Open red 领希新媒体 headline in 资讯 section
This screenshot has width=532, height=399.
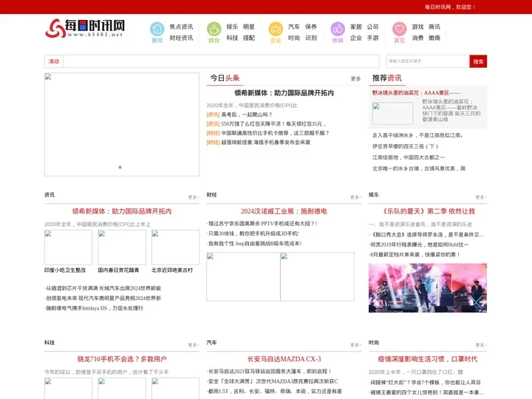pos(122,211)
